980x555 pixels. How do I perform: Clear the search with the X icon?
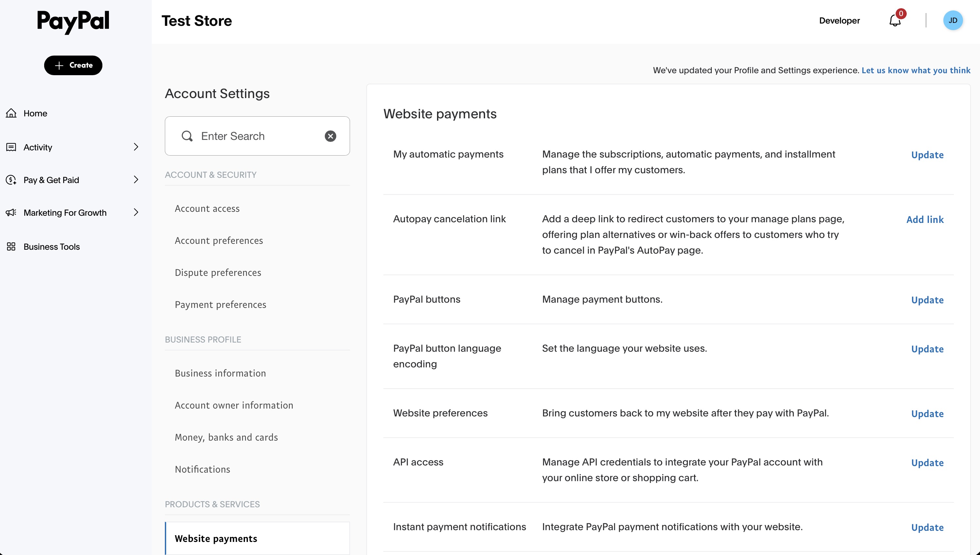pos(330,136)
